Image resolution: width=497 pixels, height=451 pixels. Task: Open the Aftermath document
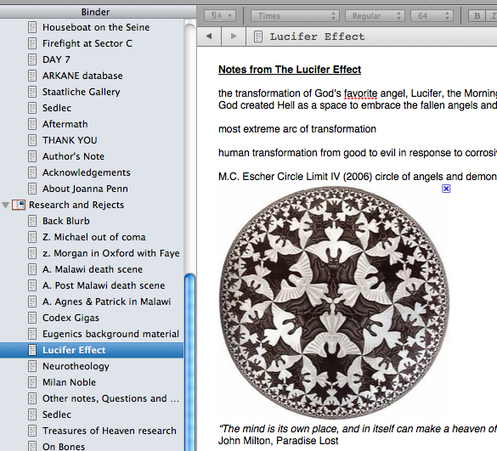[65, 124]
